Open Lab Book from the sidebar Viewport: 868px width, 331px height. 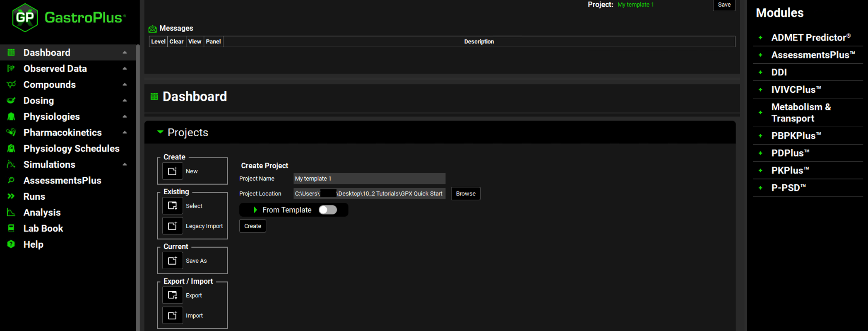click(x=43, y=228)
